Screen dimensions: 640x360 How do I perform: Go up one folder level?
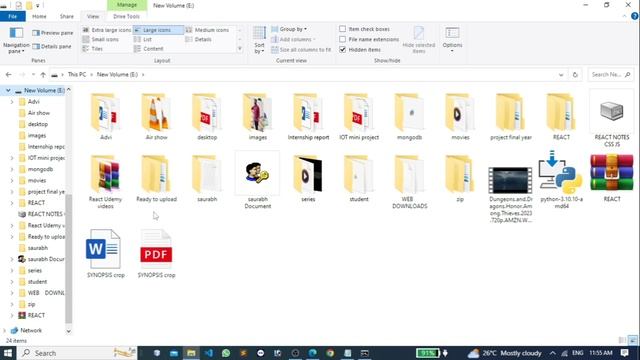tap(43, 75)
